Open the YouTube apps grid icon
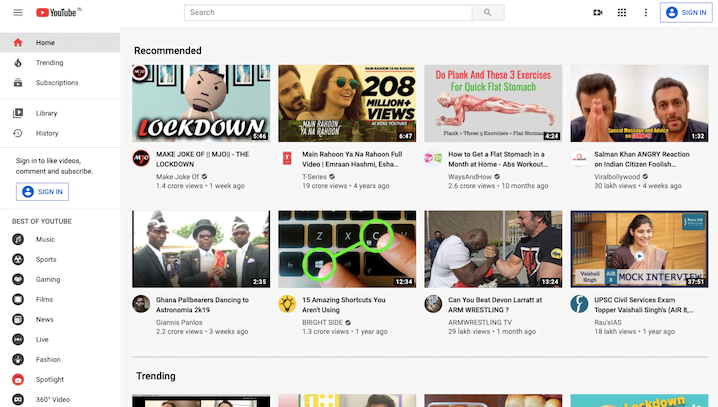Image resolution: width=718 pixels, height=407 pixels. coord(622,12)
